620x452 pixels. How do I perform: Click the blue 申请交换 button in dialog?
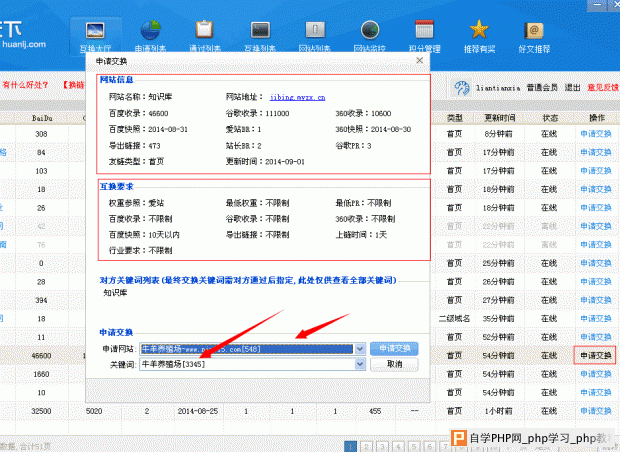pos(394,348)
